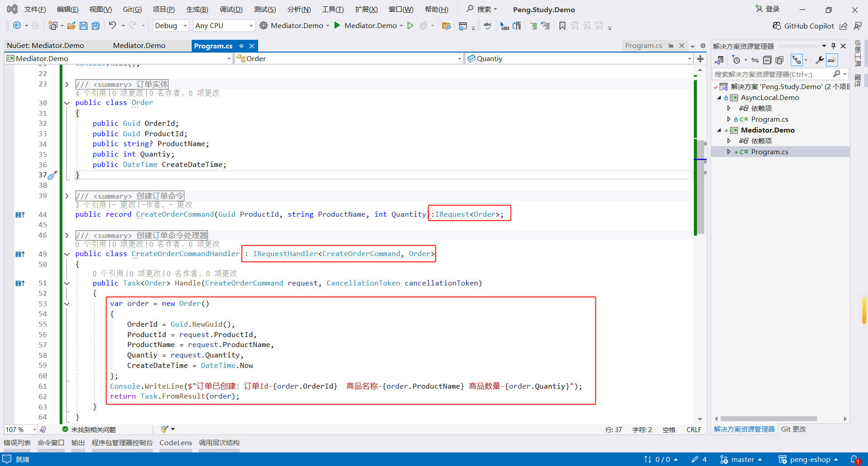Screen dimensions: 868x466
Task: Switch to the Mediator.Demo document tab
Action: pos(139,46)
